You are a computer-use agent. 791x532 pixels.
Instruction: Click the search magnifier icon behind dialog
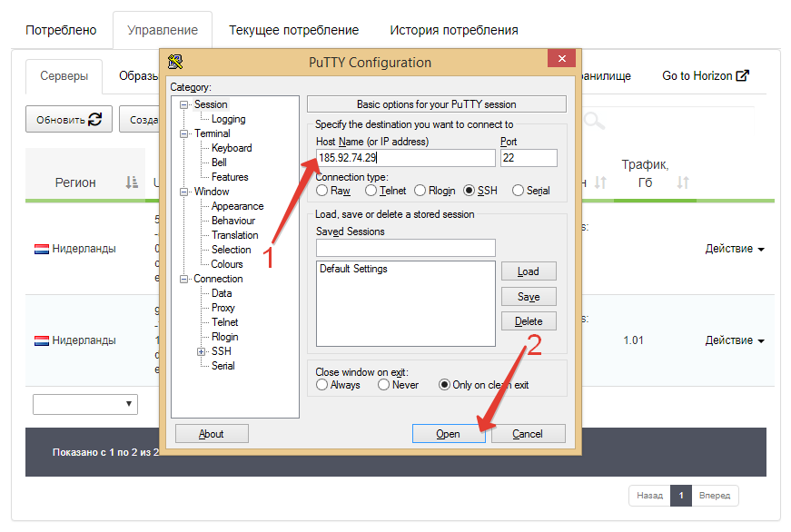[x=594, y=121]
